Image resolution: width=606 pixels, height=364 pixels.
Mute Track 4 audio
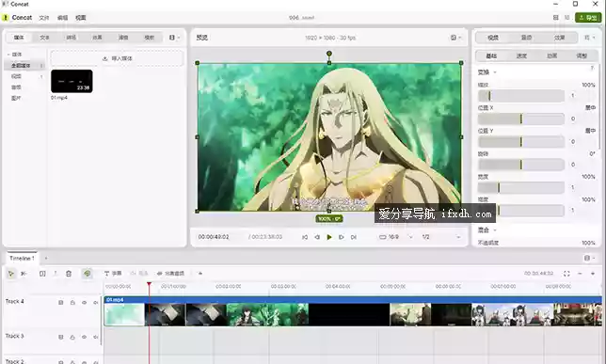click(x=95, y=303)
